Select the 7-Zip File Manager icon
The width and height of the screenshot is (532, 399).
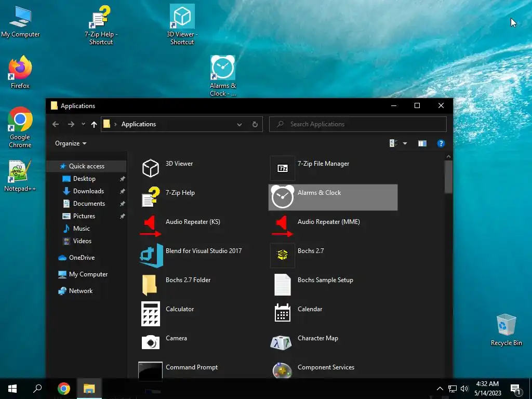[x=282, y=168]
